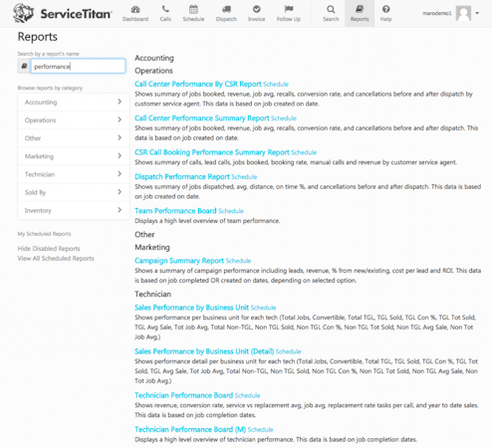
Task: Expand the Marketing category chevron
Action: pos(120,155)
